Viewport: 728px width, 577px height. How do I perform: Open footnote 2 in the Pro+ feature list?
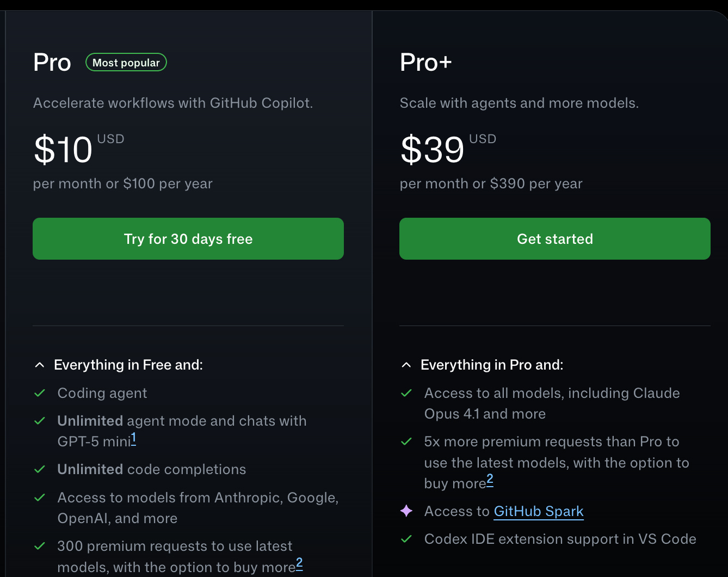(490, 479)
